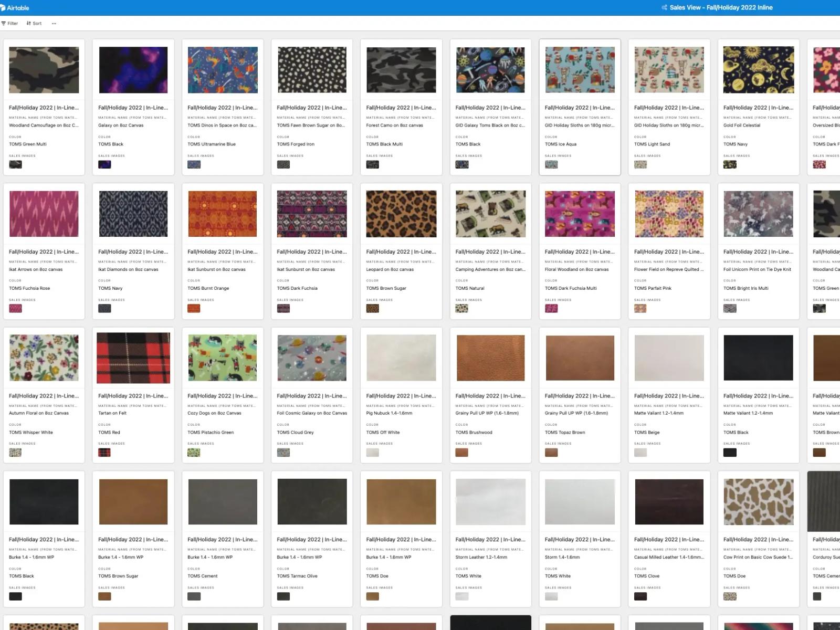The image size is (840, 630).
Task: Open the Holiday Sloths Ice Aqua main image
Action: 580,70
